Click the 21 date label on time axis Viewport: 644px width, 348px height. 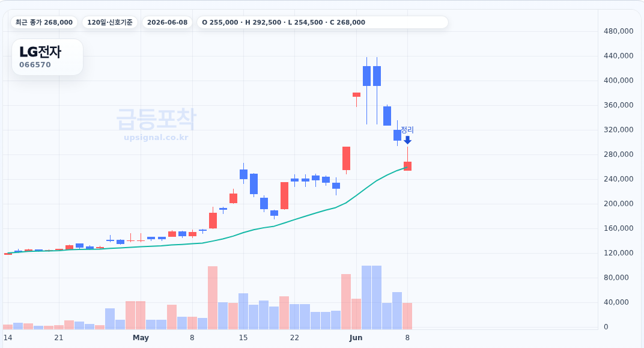59,338
